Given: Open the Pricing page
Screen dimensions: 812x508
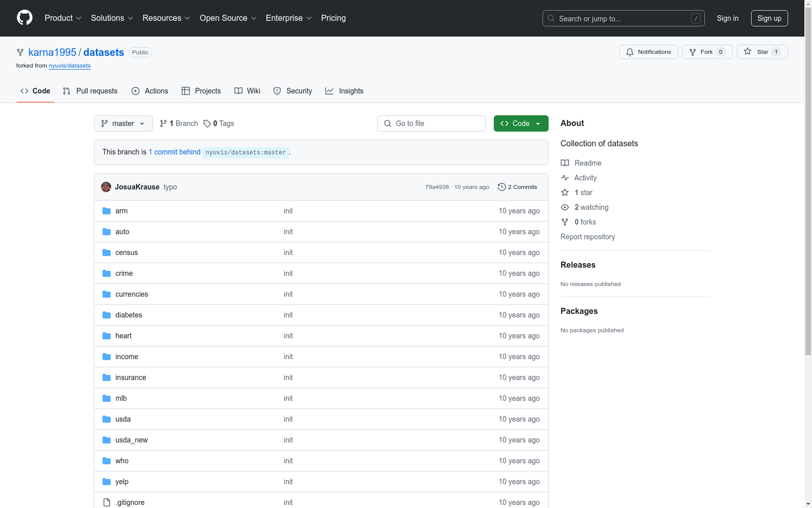Looking at the screenshot, I should coord(333,18).
